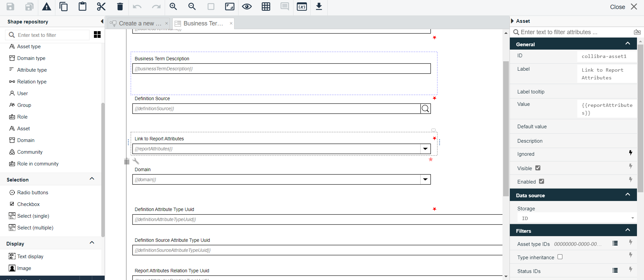Edit the Label value Link to Report Attributes

click(607, 74)
